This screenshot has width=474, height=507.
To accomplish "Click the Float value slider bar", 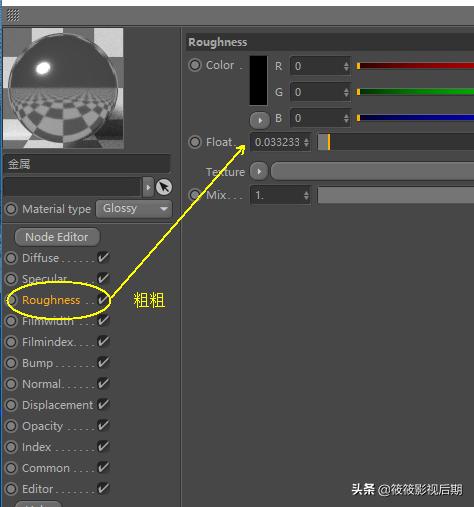I will click(396, 142).
